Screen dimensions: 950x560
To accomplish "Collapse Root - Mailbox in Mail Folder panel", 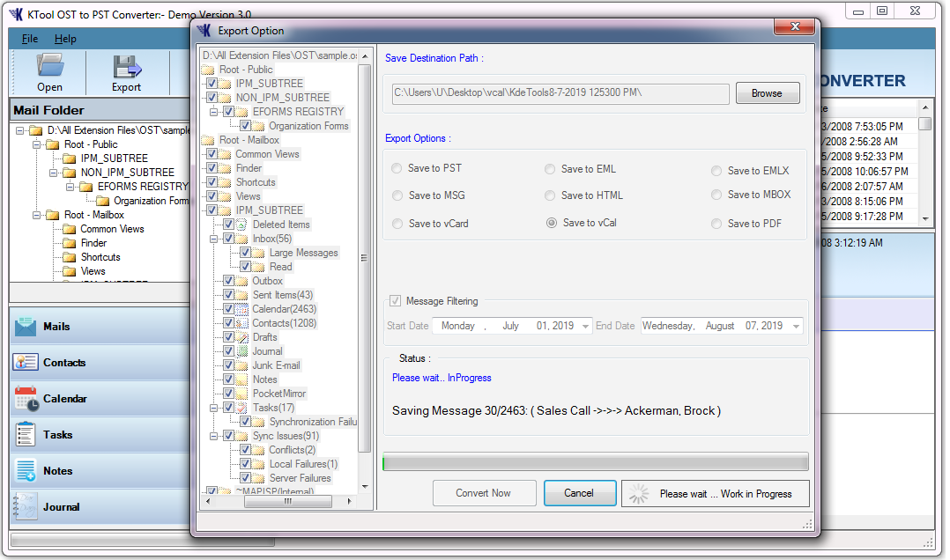I will click(x=37, y=215).
